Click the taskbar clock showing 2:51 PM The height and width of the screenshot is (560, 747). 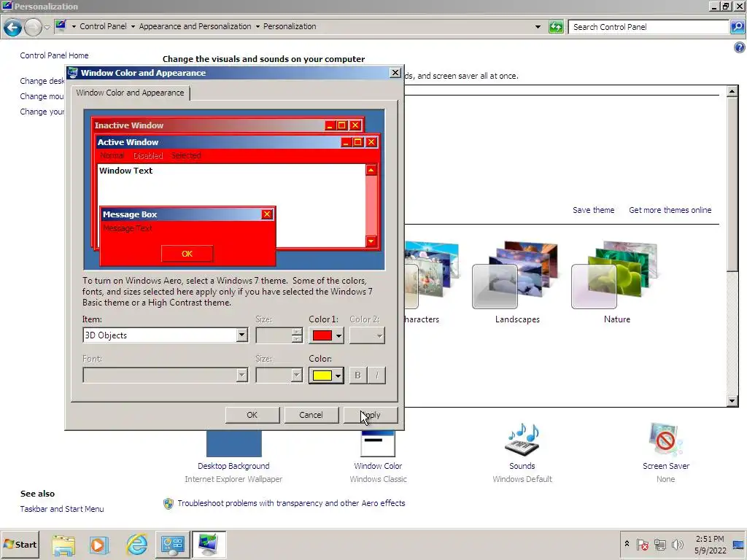click(x=710, y=544)
